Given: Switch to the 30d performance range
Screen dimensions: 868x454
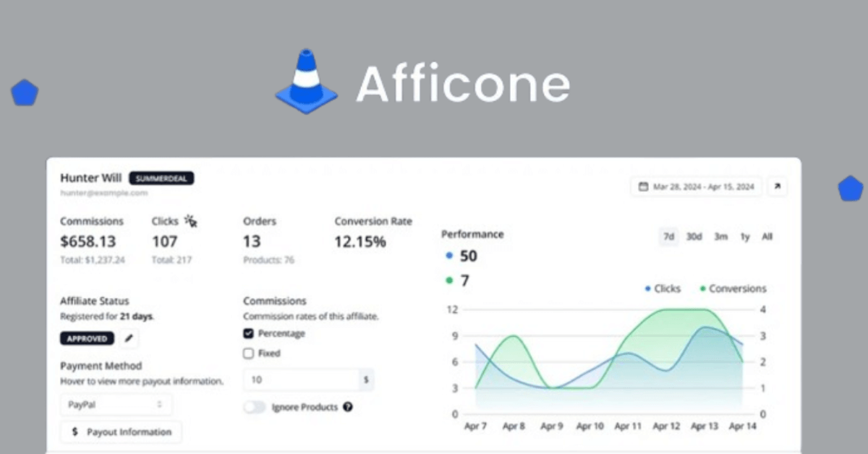Looking at the screenshot, I should coord(694,236).
